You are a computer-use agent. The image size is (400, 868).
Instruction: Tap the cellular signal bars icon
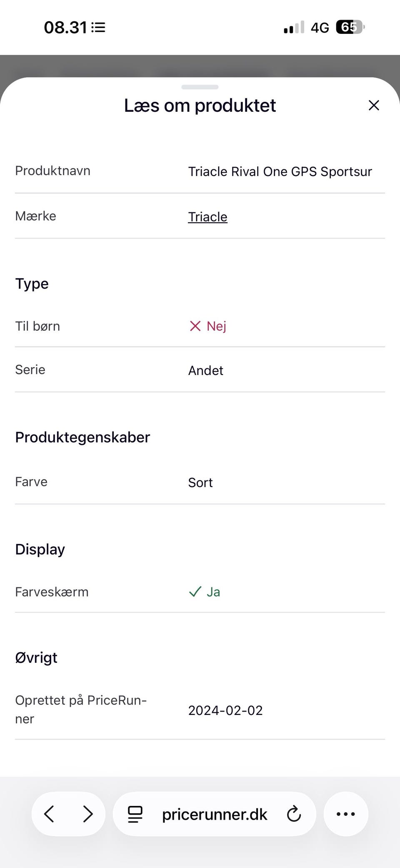[294, 28]
